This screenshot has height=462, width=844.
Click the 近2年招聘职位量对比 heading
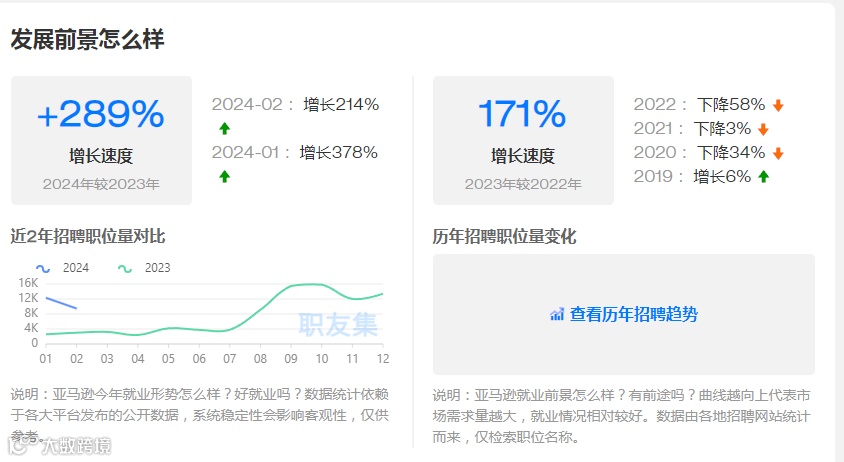(x=88, y=236)
